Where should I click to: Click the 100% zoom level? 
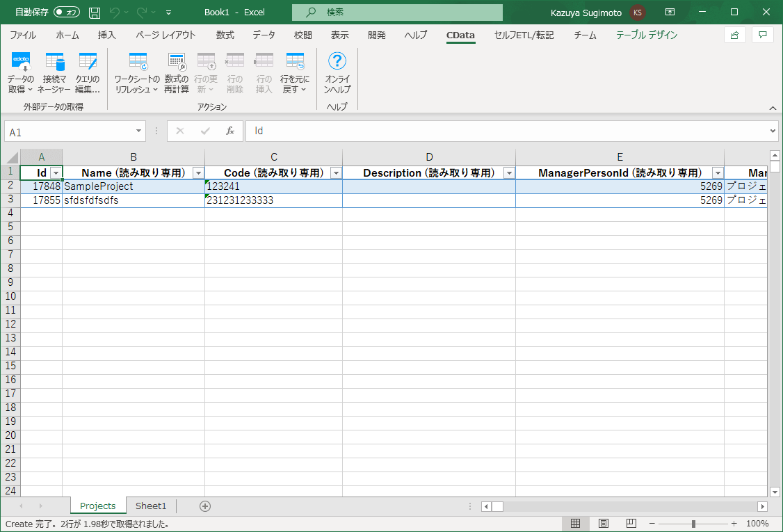tap(757, 524)
